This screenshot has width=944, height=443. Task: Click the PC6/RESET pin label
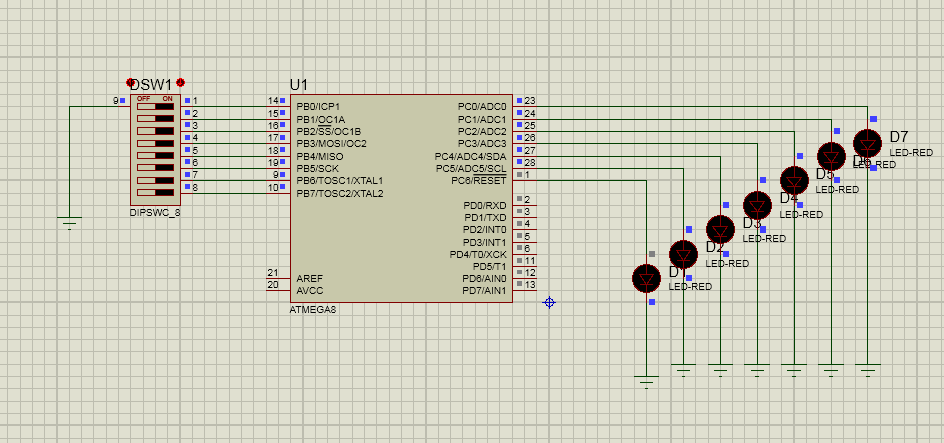click(x=479, y=181)
